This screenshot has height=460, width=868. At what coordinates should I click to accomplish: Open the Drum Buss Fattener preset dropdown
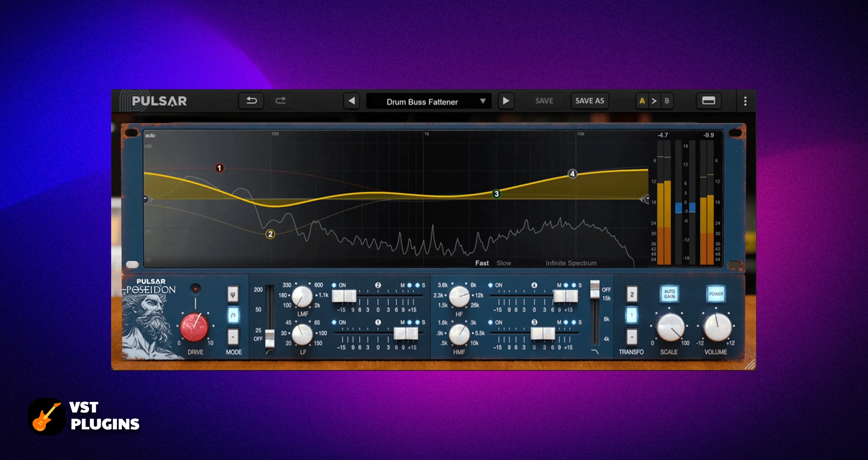[x=429, y=101]
